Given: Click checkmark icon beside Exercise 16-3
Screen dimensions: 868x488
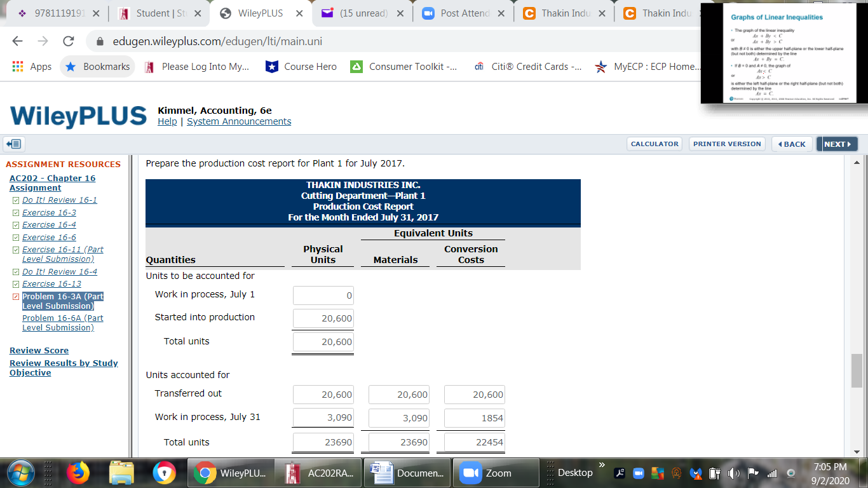Looking at the screenshot, I should coord(16,213).
